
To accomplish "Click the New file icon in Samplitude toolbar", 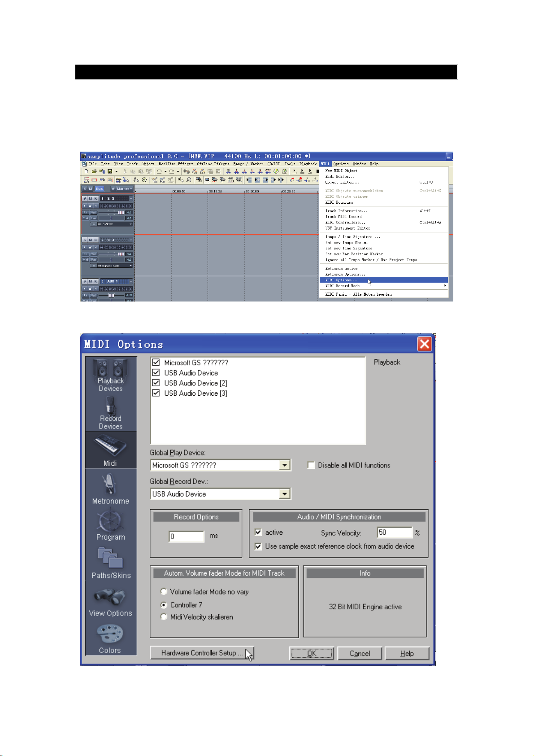I will [86, 171].
